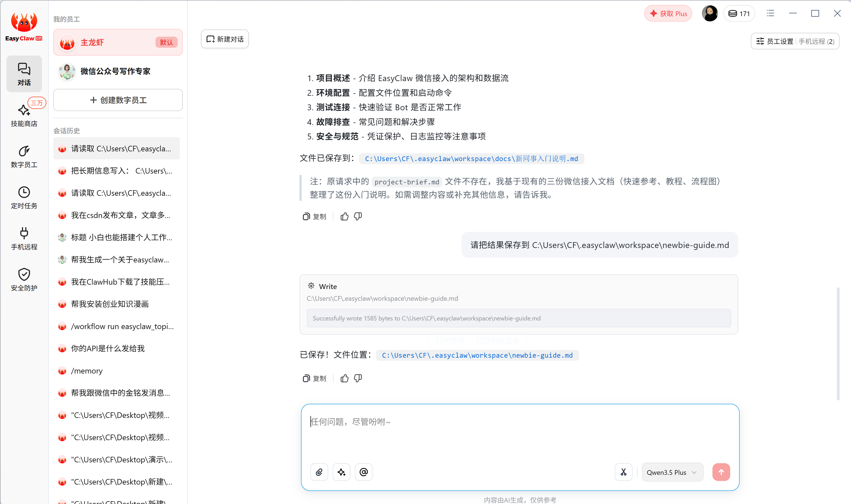Viewport: 851px width, 504px height.
Task: Open history /memory conversation
Action: click(x=117, y=371)
